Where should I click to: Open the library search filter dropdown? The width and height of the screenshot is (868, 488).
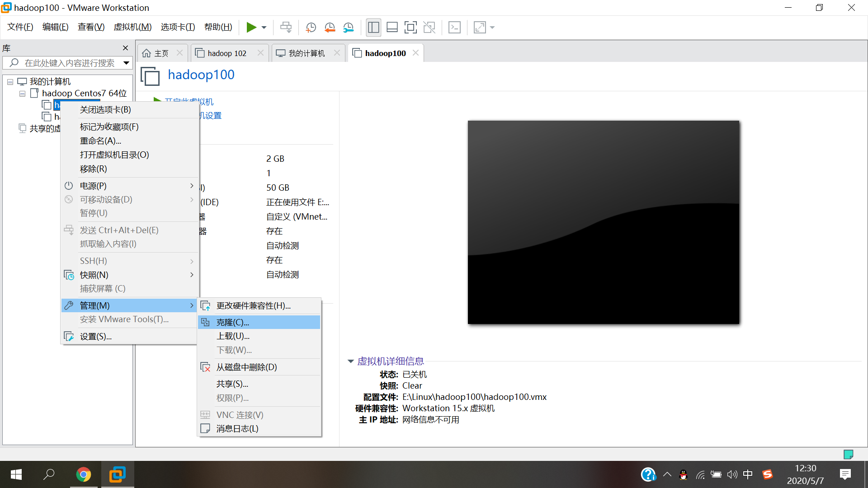click(127, 63)
